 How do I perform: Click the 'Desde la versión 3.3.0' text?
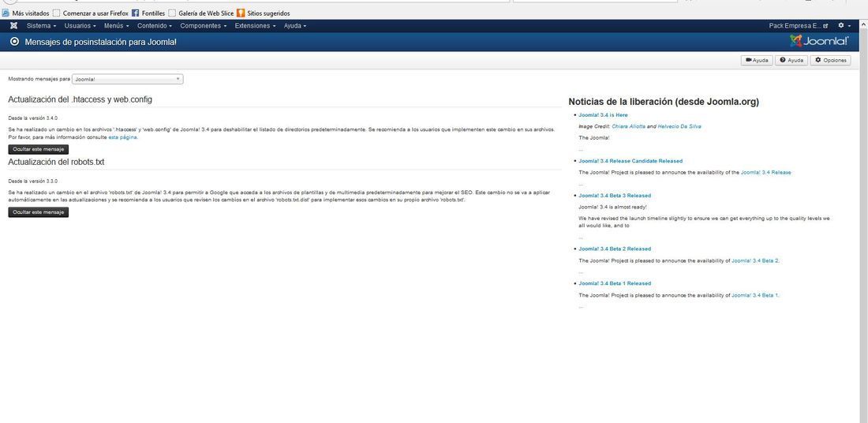coord(32,181)
